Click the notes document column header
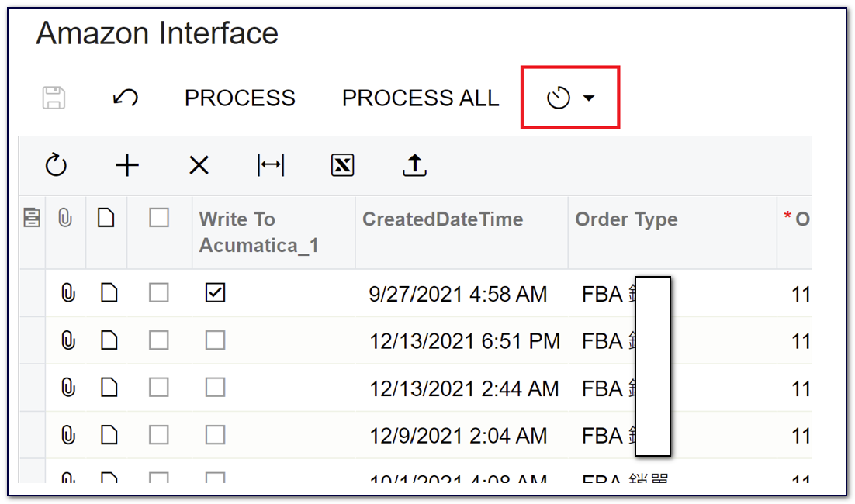Screen dimensions: 855x504 pos(106,217)
